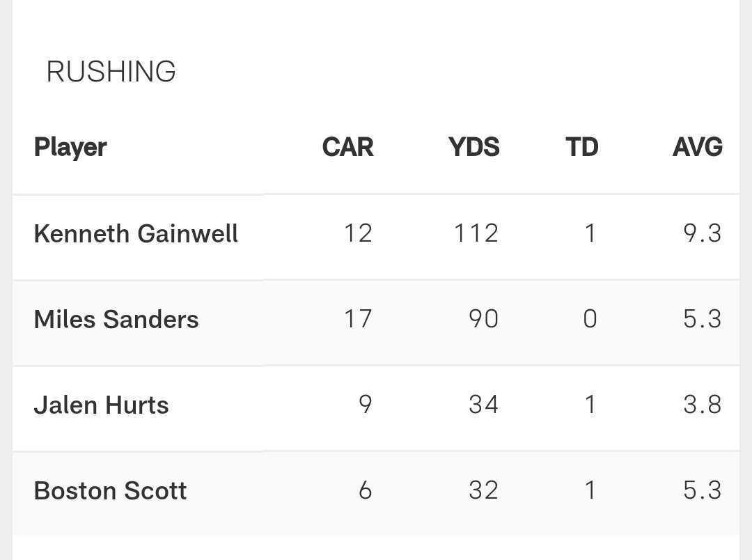Select Jalen Hurts' 3.8 average cell
Viewport: 752px width, 560px height.
[x=702, y=405]
